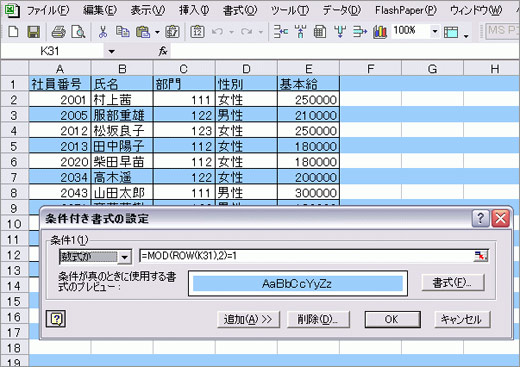
Task: Open the toolbar options overflow arrow
Action: pyautogui.click(x=466, y=35)
